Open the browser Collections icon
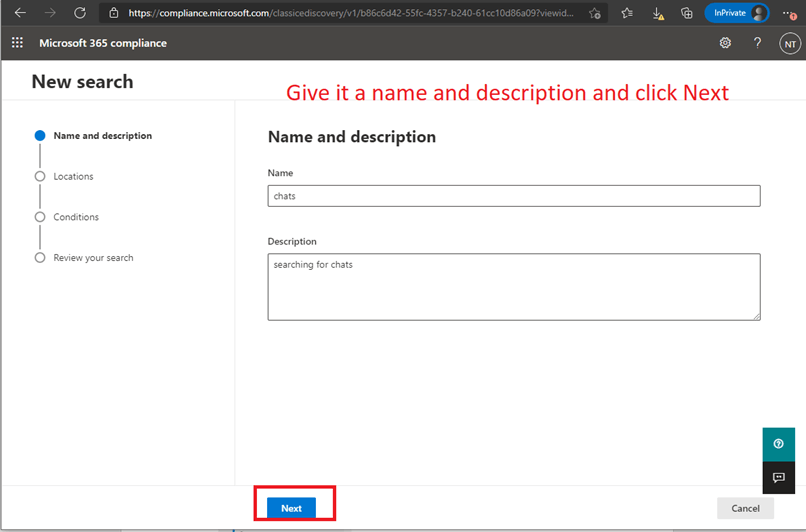This screenshot has width=806, height=532. 686,13
